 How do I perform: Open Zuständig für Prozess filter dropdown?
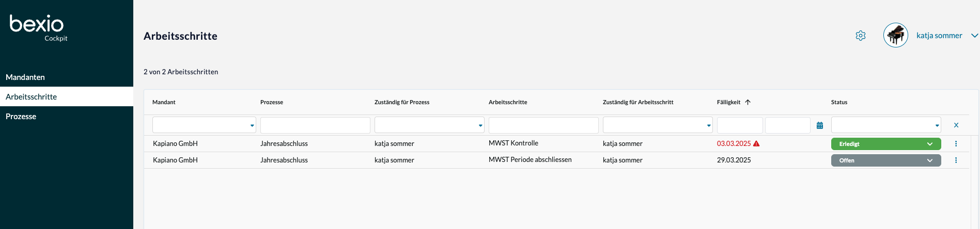[x=429, y=125]
